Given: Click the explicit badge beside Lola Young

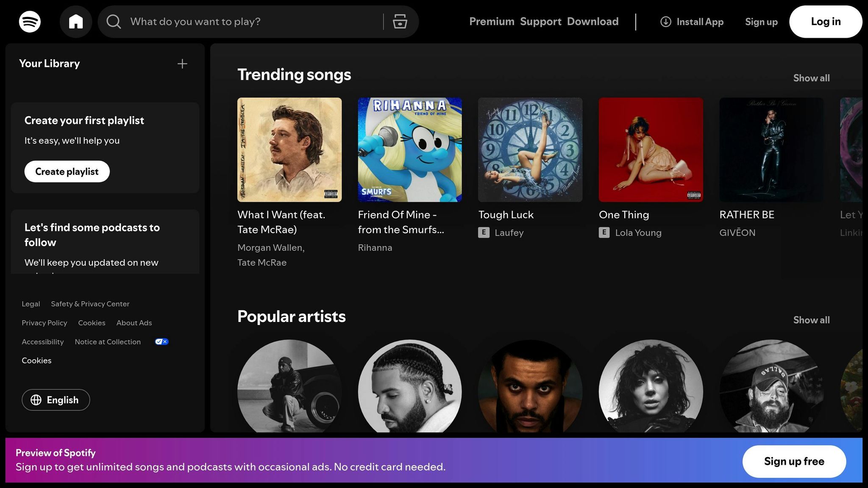Looking at the screenshot, I should 604,233.
